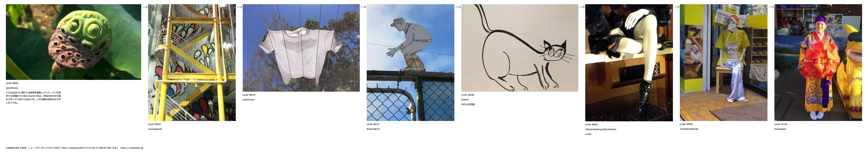
Task: Open the hanging white shirt photo
Action: (x=301, y=48)
